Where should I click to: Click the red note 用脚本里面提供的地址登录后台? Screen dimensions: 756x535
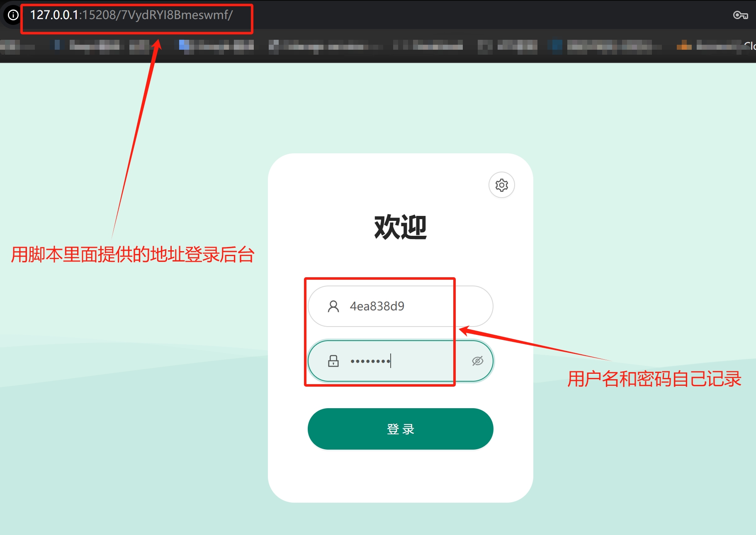click(x=132, y=254)
